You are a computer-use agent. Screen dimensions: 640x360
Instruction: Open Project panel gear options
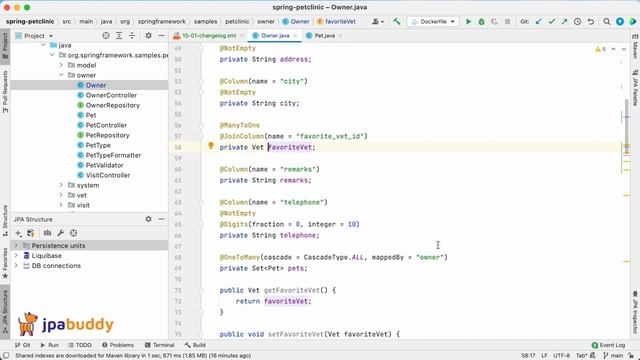click(149, 36)
